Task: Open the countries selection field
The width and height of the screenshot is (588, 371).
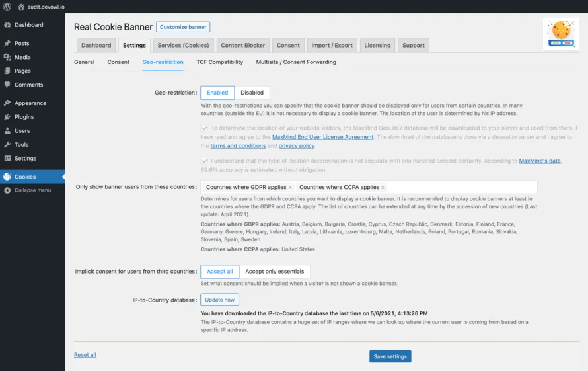Action: point(462,188)
